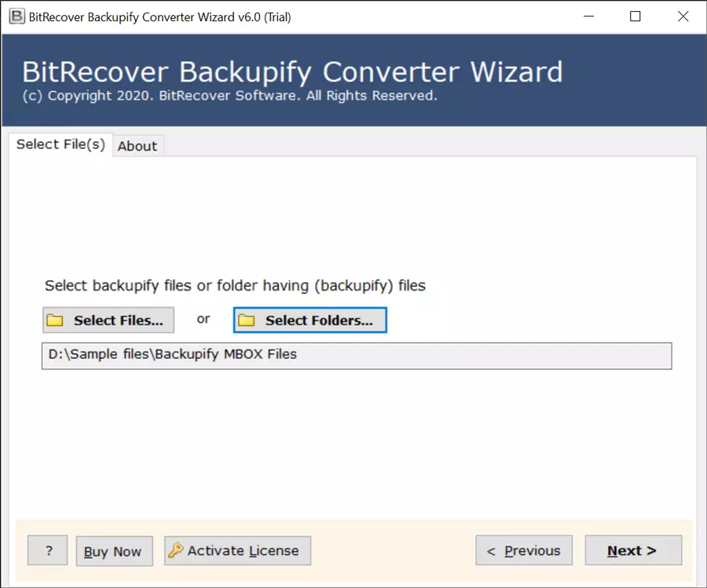Minimize the Converter Wizard window
The image size is (707, 588).
point(589,16)
